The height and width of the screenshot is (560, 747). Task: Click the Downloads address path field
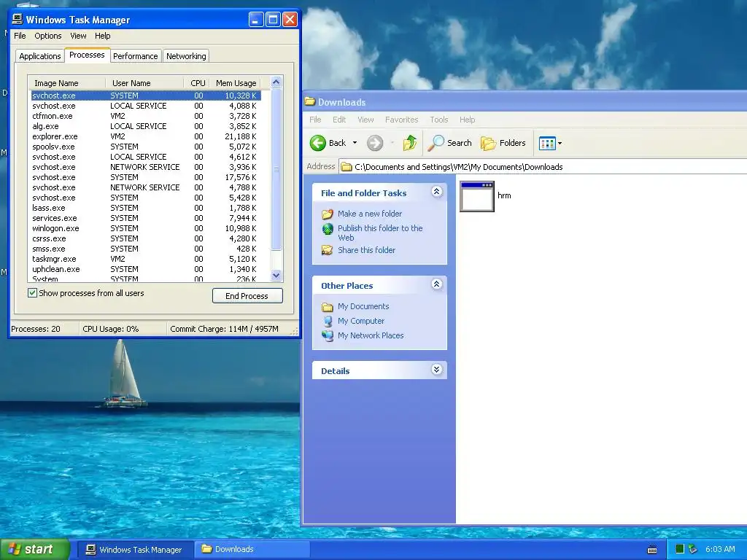(543, 167)
